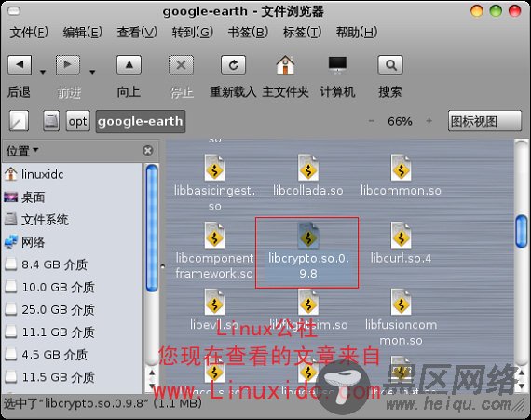Open 编辑(E) menu
This screenshot has height=420, width=531.
[83, 33]
